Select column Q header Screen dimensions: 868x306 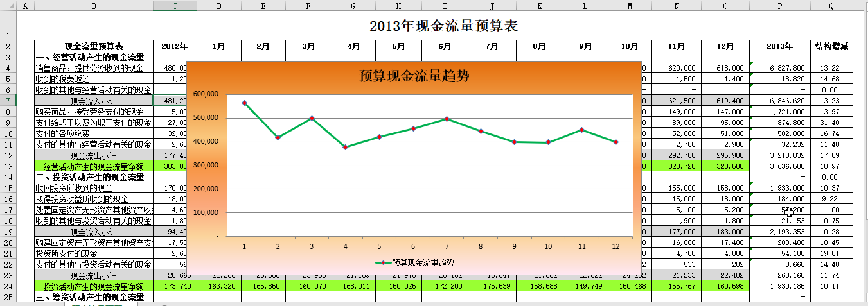pos(831,6)
